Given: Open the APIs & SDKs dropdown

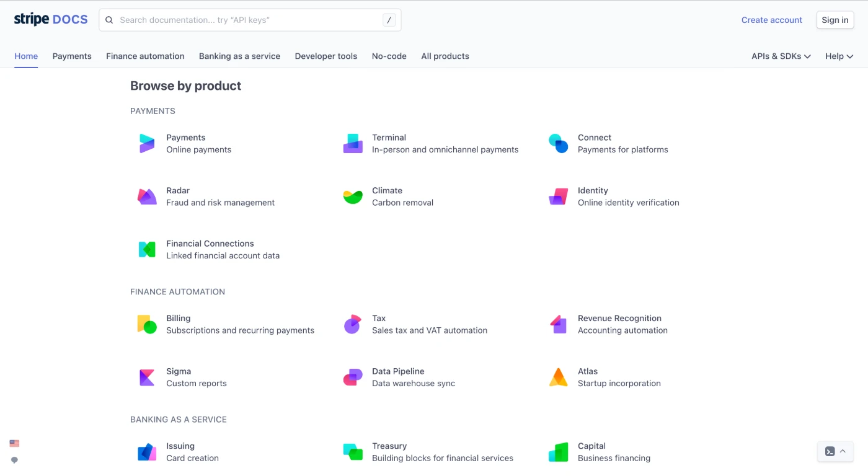Looking at the screenshot, I should (x=781, y=56).
